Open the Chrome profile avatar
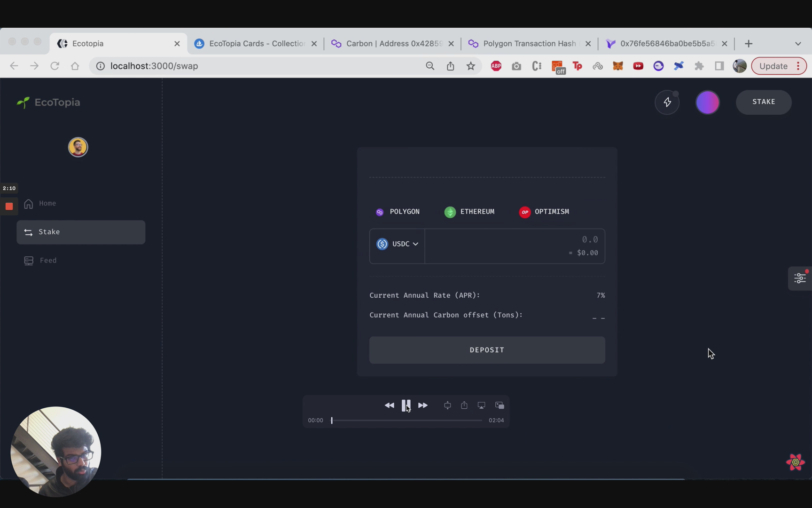 pyautogui.click(x=740, y=66)
